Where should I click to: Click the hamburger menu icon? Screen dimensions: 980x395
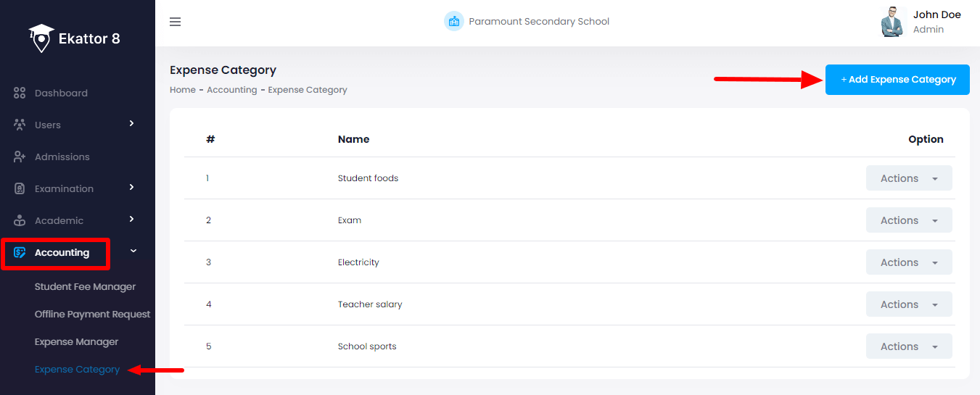[175, 22]
